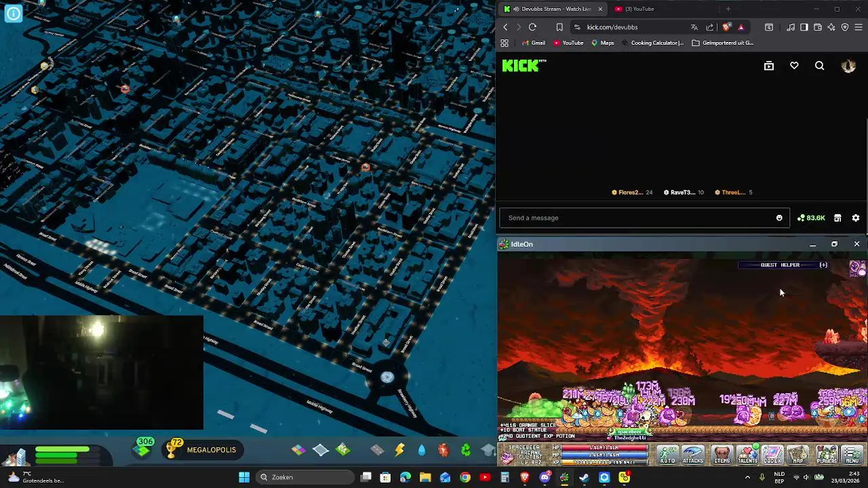Expand the Geïmporteerd bookmarks folder

click(723, 43)
